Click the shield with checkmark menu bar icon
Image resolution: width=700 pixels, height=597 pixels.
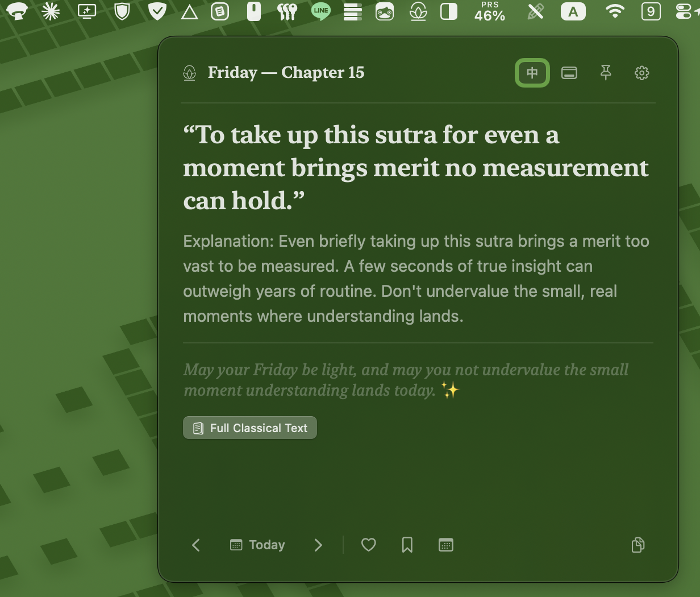point(157,11)
